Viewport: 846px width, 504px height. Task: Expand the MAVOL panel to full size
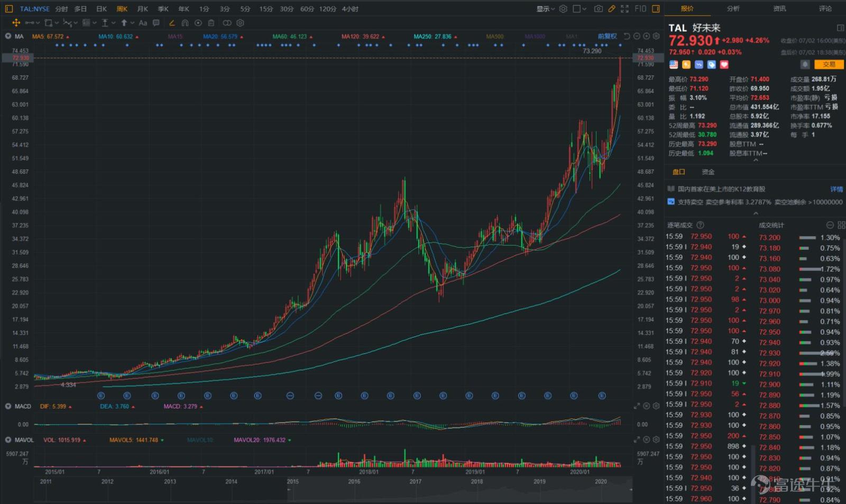637,440
